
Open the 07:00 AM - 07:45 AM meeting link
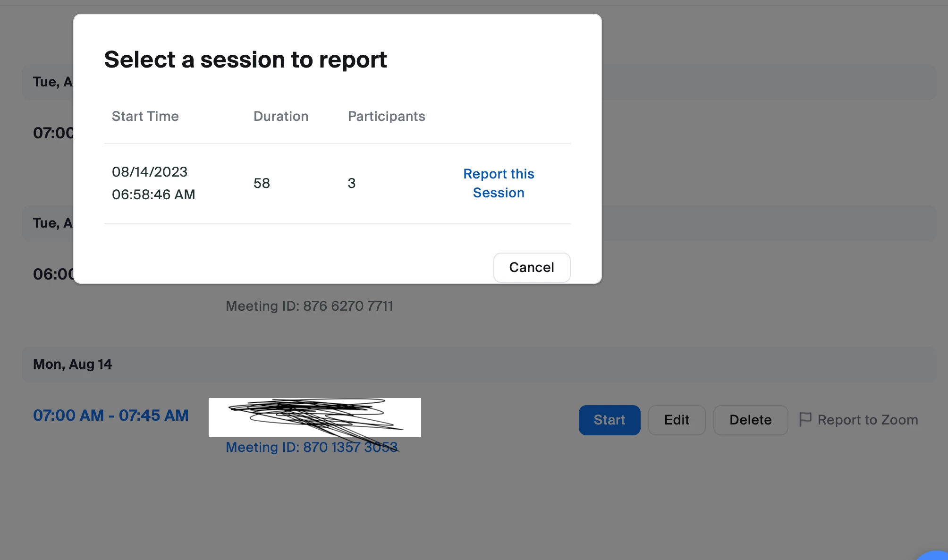111,415
